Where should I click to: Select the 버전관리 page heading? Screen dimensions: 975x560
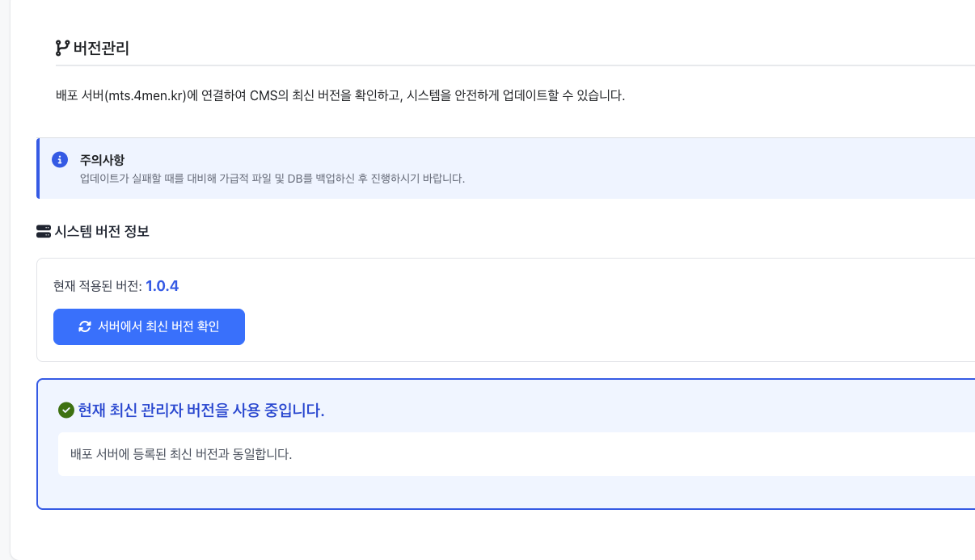coord(101,48)
